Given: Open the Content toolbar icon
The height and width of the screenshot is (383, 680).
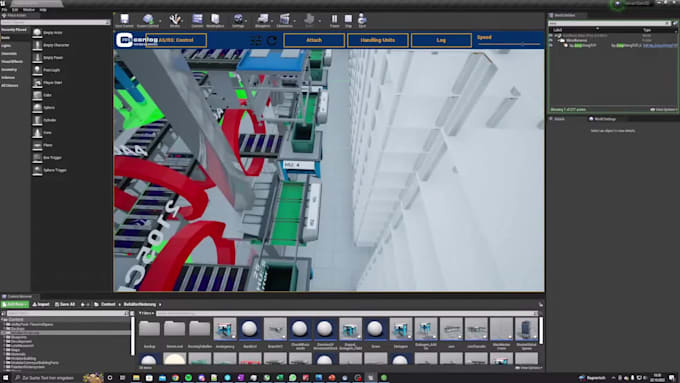Looking at the screenshot, I should 197,20.
